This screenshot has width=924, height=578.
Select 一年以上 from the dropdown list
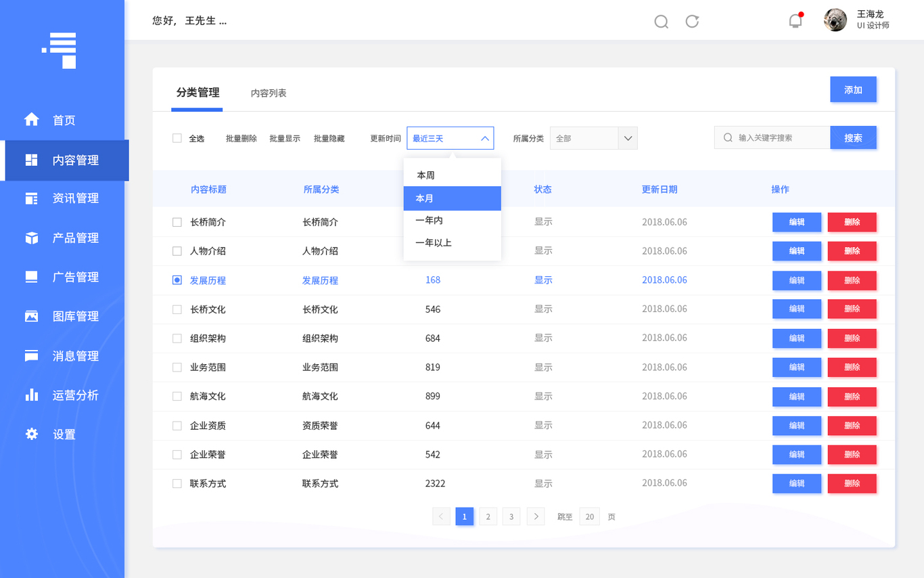pyautogui.click(x=452, y=242)
